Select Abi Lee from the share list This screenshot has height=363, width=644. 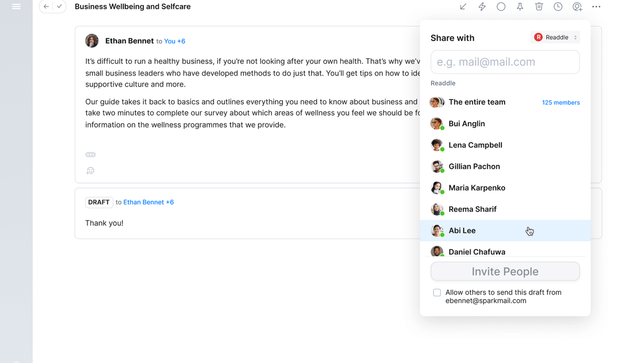(462, 230)
